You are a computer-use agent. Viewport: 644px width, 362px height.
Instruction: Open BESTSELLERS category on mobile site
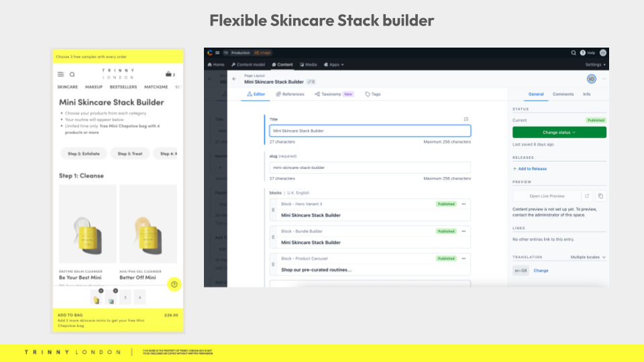(123, 87)
